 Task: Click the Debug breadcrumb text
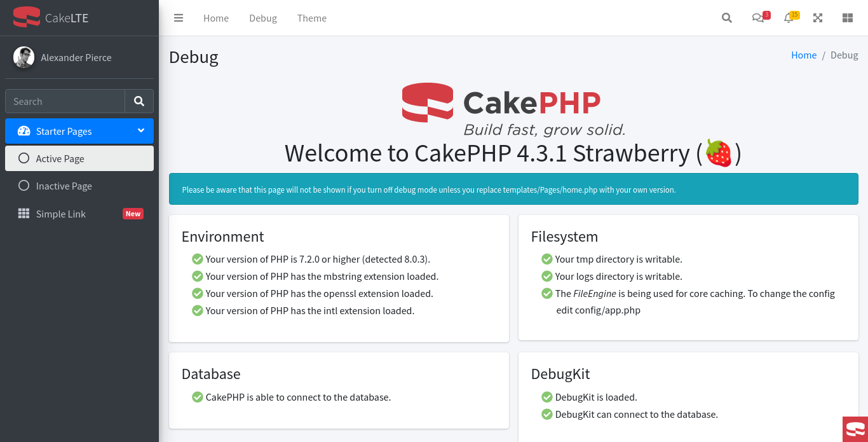click(844, 55)
